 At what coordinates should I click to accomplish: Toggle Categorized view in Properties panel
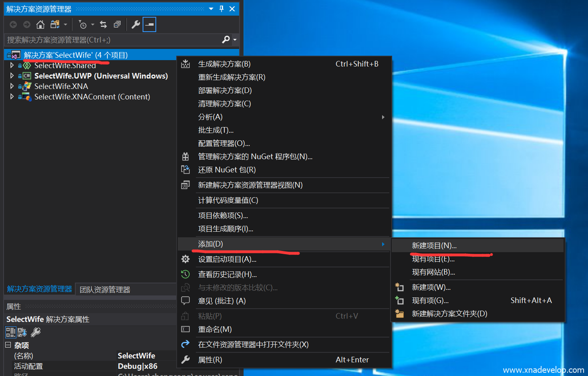pos(10,332)
